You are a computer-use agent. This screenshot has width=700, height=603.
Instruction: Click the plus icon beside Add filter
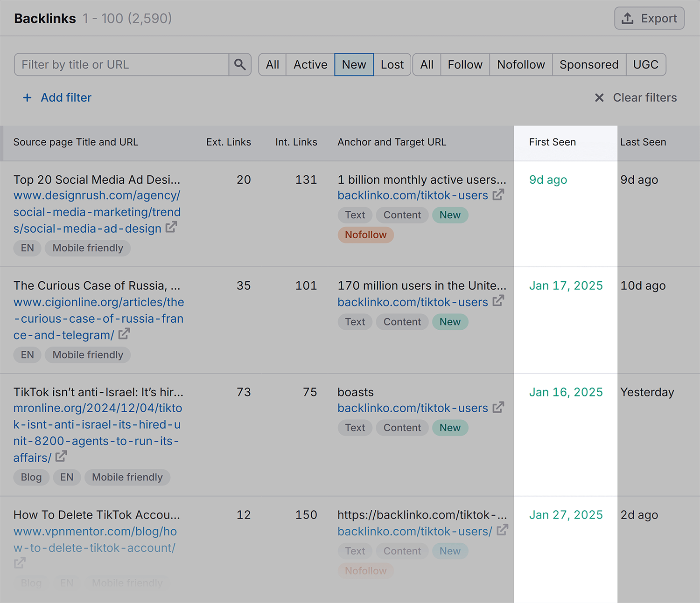(28, 97)
